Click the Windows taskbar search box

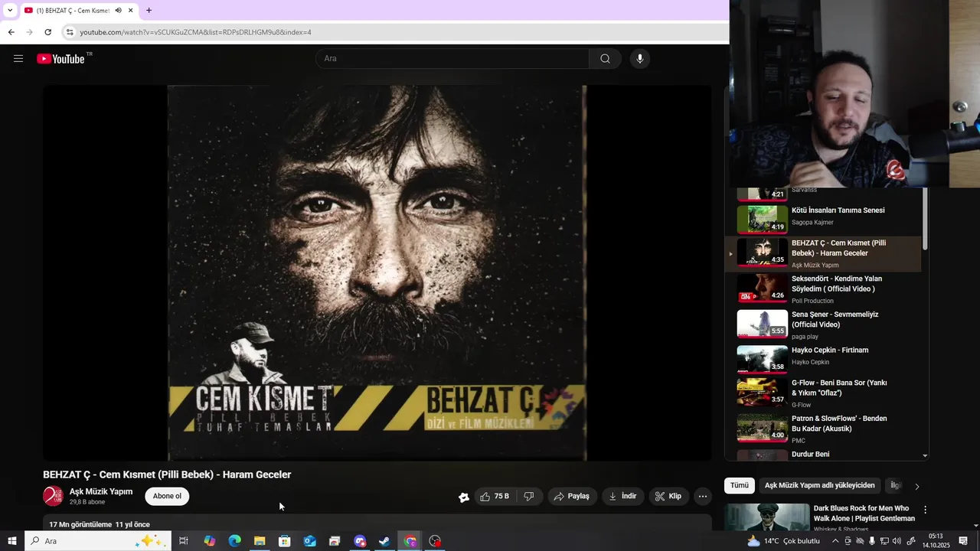pos(97,541)
